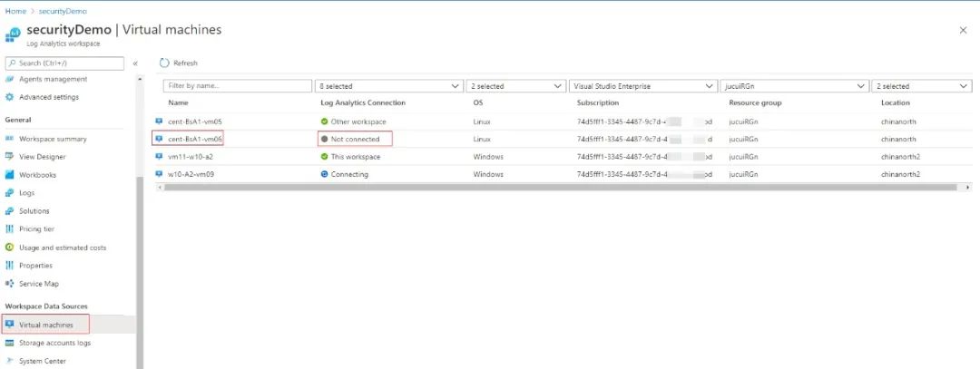
Task: Open View Designer menu item
Action: pyautogui.click(x=43, y=157)
